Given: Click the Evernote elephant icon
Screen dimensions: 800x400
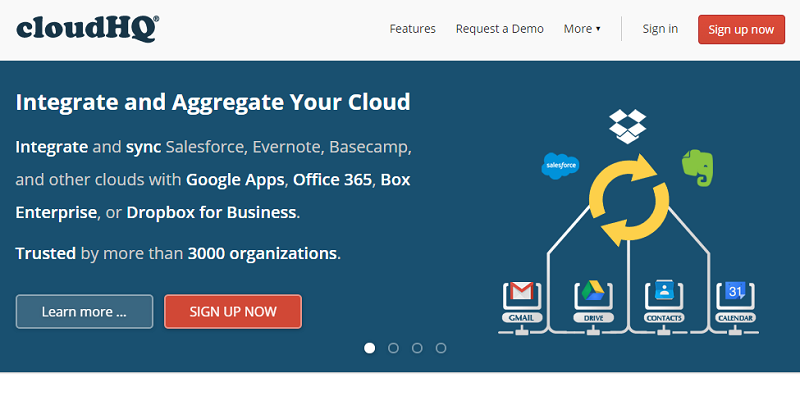Looking at the screenshot, I should 697,168.
